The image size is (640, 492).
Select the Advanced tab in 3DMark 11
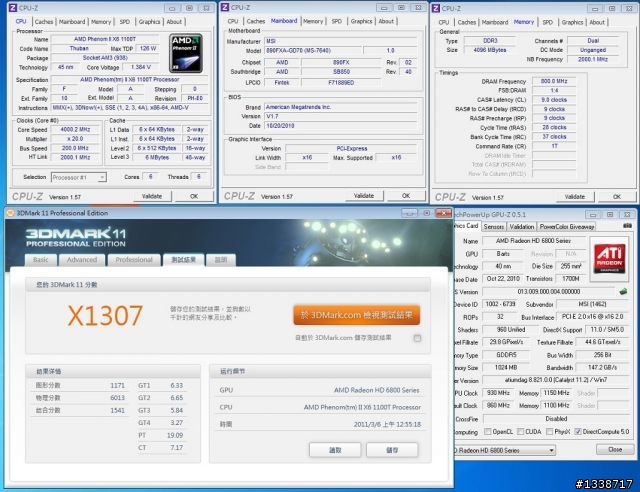point(82,260)
